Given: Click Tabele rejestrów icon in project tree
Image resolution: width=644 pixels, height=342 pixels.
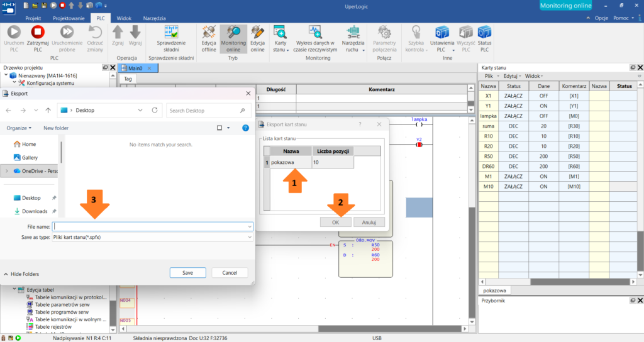Looking at the screenshot, I should (30, 327).
